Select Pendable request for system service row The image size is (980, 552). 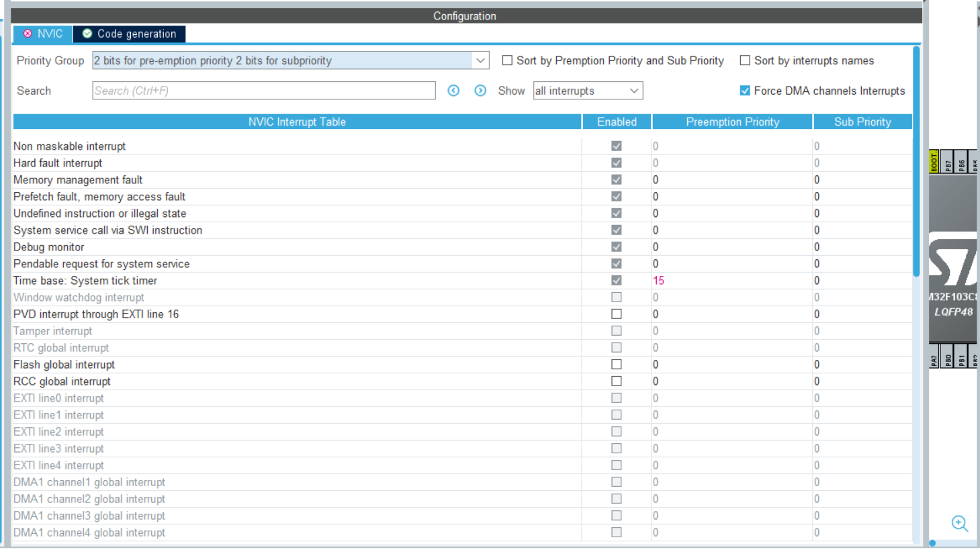[463, 264]
